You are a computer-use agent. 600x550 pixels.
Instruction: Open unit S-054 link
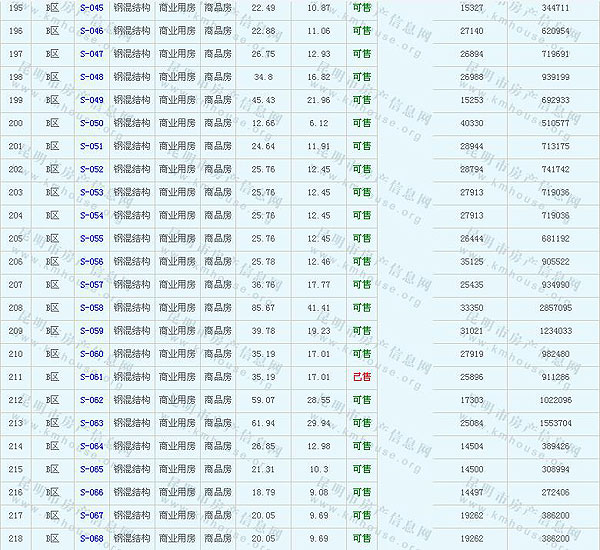tap(91, 215)
